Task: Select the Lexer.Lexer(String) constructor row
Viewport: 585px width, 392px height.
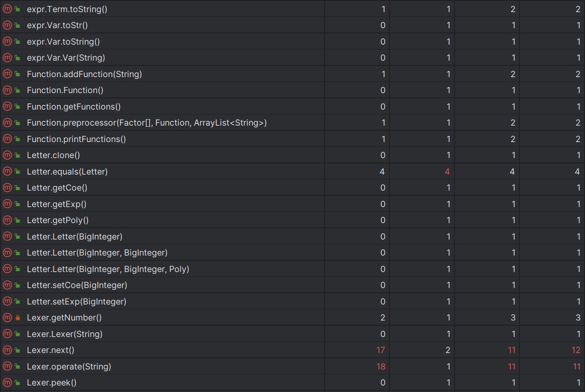Action: click(65, 334)
